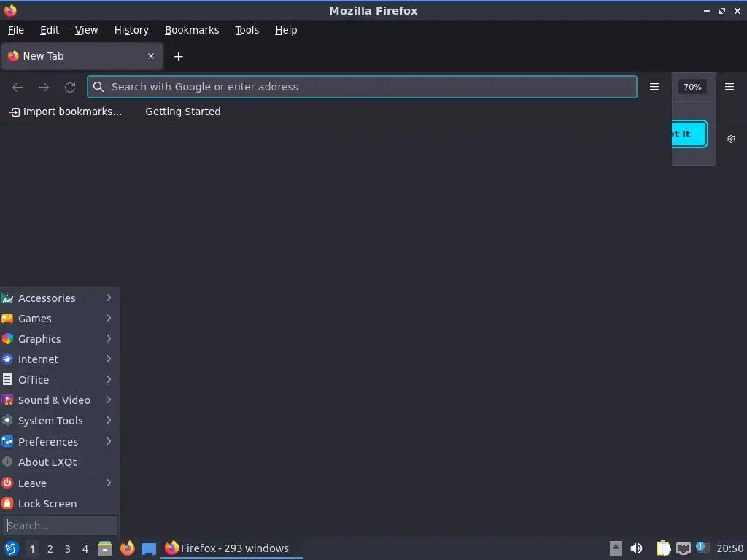
Task: Reload the current page
Action: [70, 87]
